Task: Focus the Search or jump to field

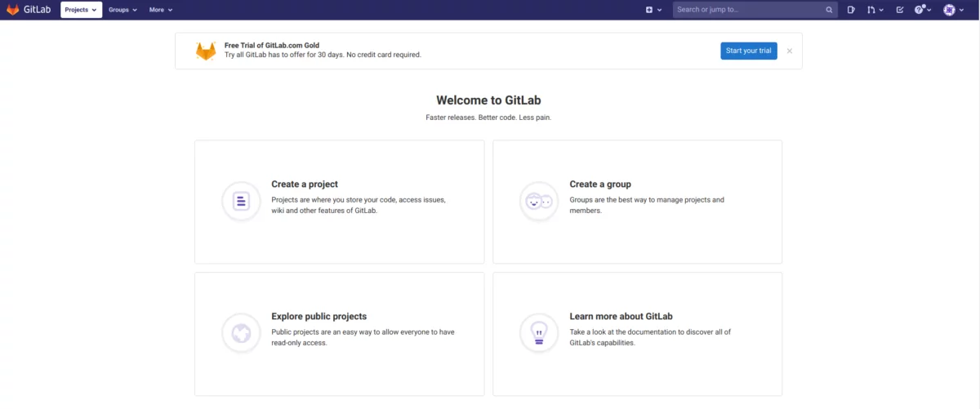Action: (755, 10)
